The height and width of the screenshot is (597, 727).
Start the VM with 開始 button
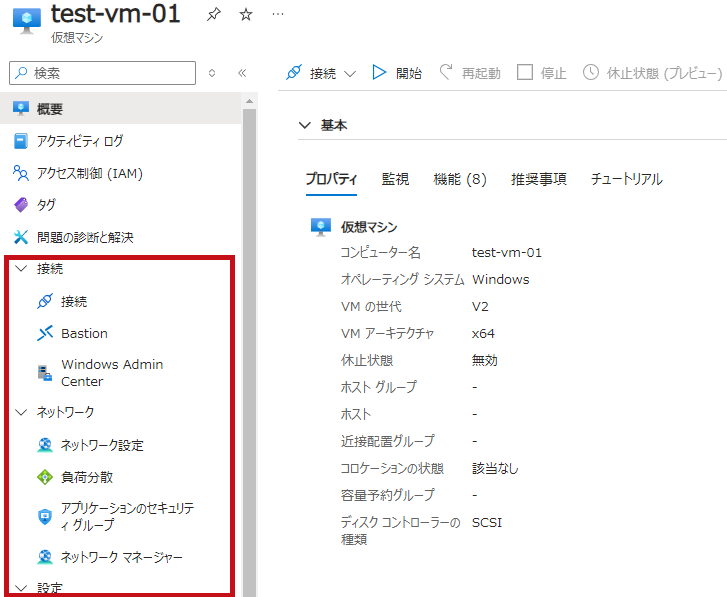click(397, 73)
